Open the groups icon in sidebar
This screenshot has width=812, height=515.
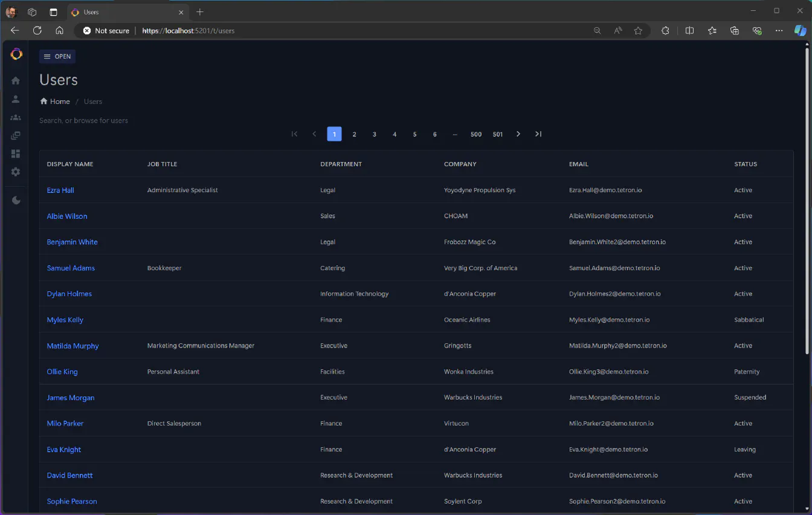point(16,117)
